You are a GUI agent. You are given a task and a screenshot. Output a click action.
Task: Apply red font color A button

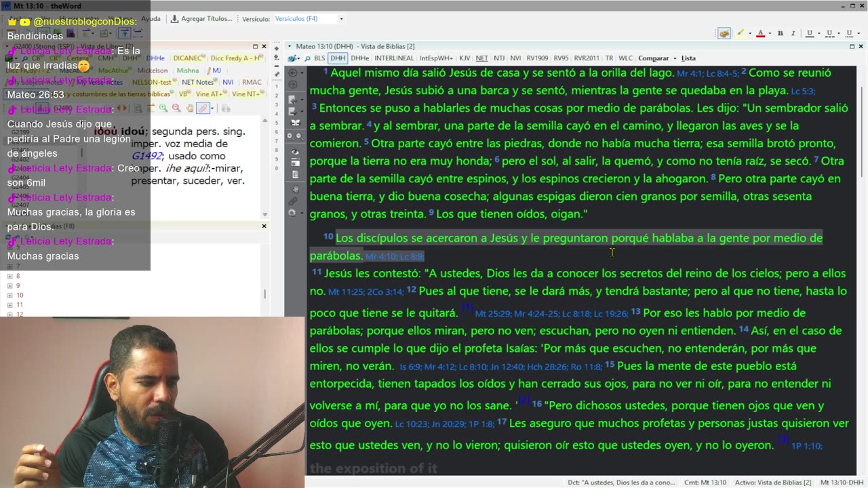[760, 33]
